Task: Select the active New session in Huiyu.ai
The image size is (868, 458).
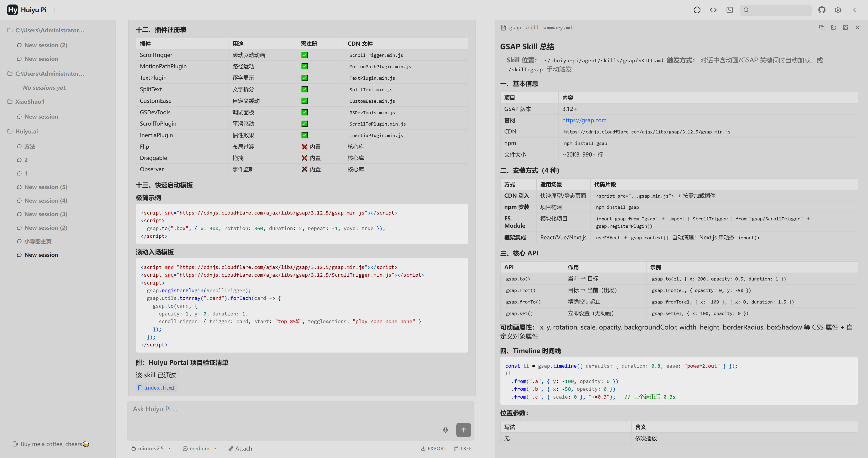Action: pos(38,255)
